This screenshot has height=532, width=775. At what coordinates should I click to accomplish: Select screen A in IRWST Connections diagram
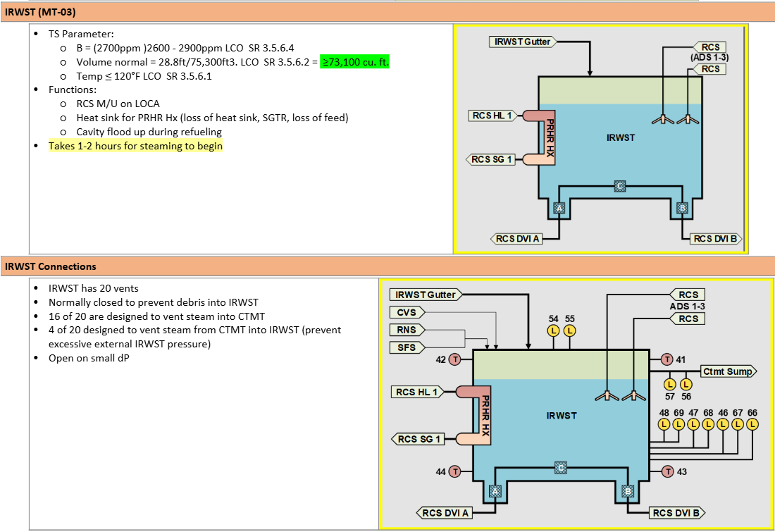pos(495,491)
